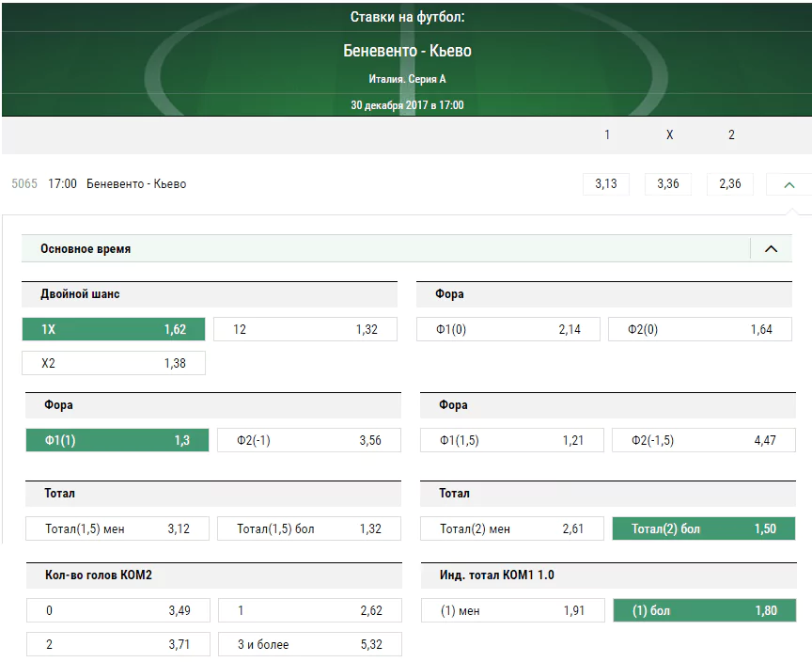Image resolution: width=812 pixels, height=662 pixels.
Task: Deselect the 1X double chance bet
Action: click(x=114, y=329)
